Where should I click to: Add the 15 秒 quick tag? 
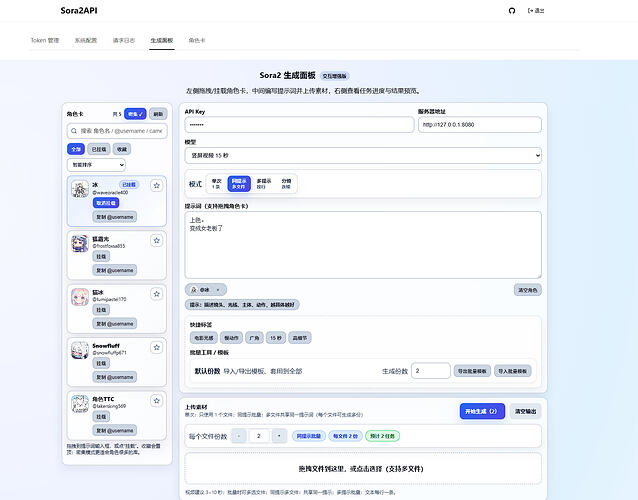[276, 338]
